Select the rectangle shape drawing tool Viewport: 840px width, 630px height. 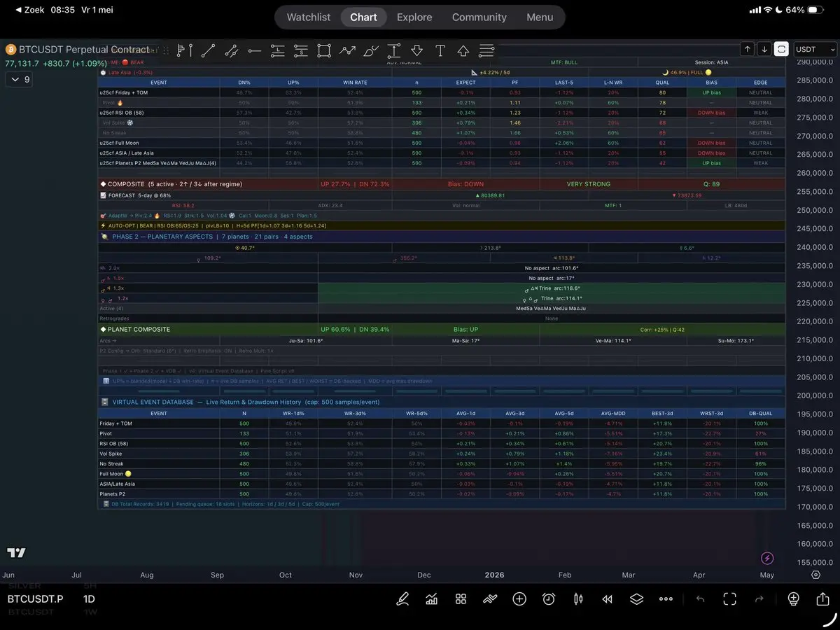324,50
